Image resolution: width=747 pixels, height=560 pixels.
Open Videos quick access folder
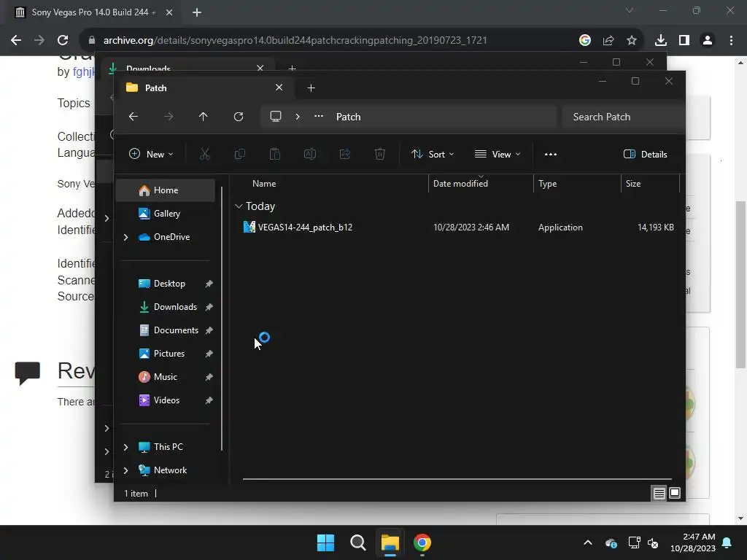pyautogui.click(x=166, y=400)
